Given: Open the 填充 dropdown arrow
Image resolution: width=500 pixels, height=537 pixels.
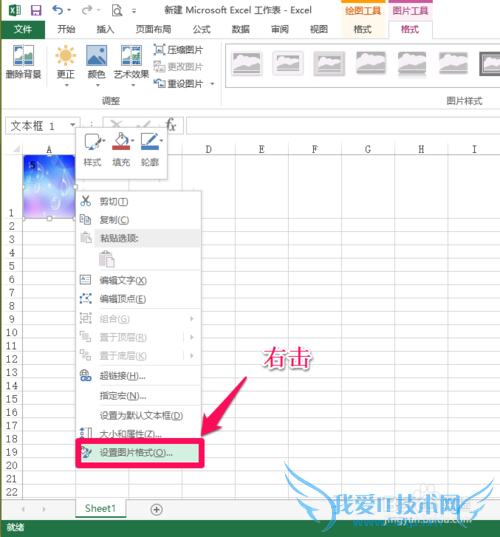Looking at the screenshot, I should [133, 141].
